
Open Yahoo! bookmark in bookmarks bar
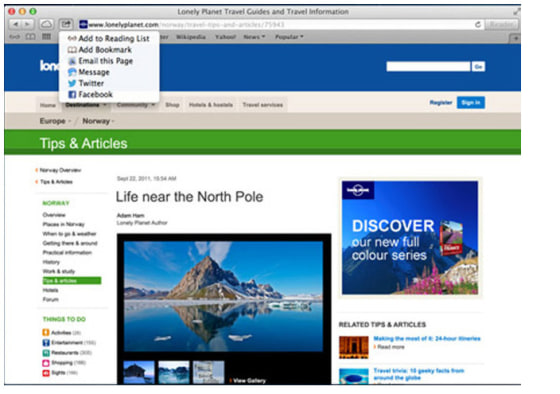(225, 37)
